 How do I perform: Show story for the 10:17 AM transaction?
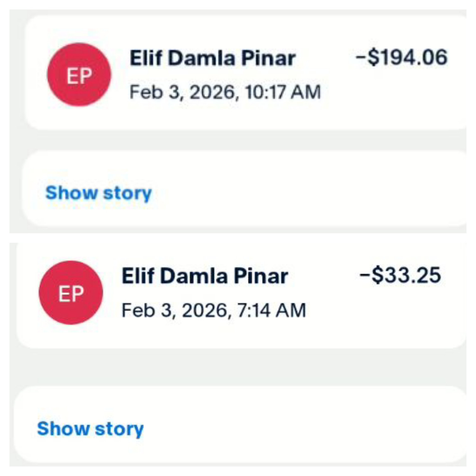(x=99, y=193)
